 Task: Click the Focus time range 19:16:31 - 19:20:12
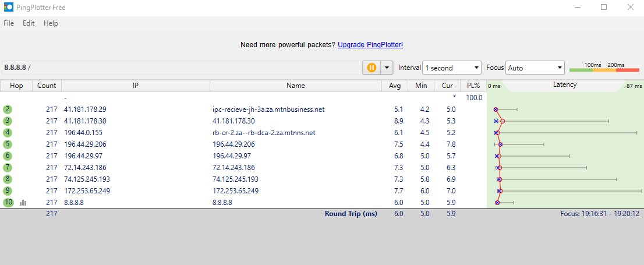[x=600, y=214]
